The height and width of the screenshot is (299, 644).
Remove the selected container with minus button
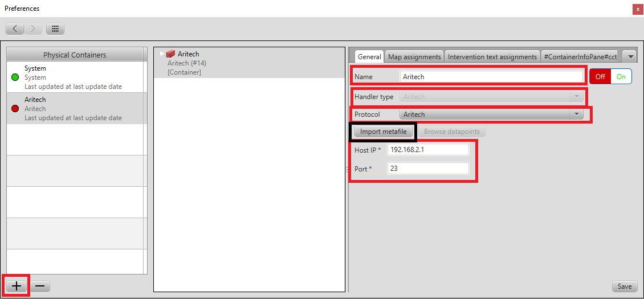point(40,286)
